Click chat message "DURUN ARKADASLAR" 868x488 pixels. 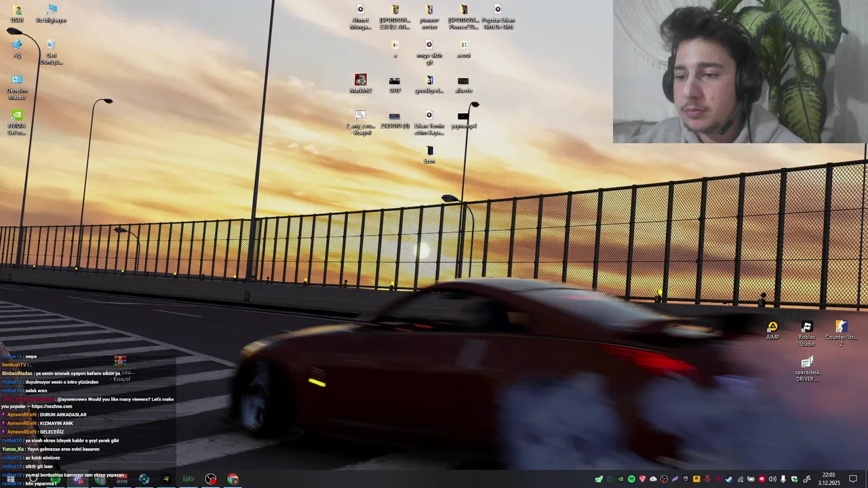tap(63, 415)
